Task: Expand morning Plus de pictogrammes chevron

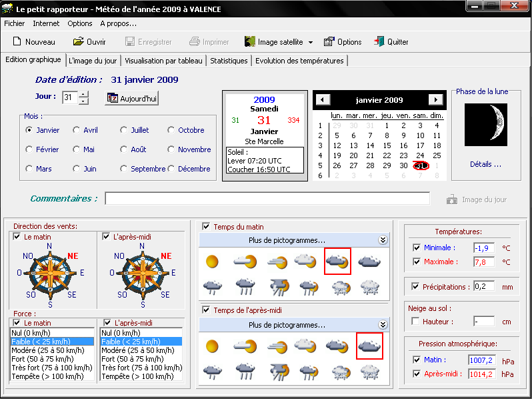Action: pyautogui.click(x=383, y=240)
